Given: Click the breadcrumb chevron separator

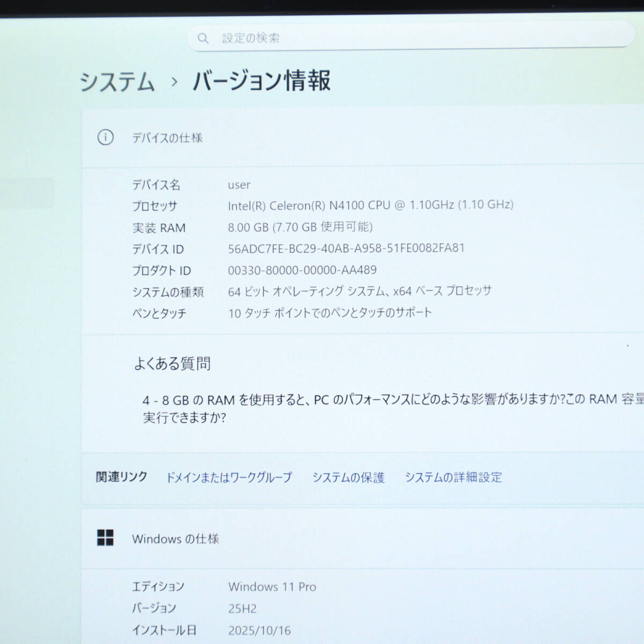Looking at the screenshot, I should (x=174, y=82).
